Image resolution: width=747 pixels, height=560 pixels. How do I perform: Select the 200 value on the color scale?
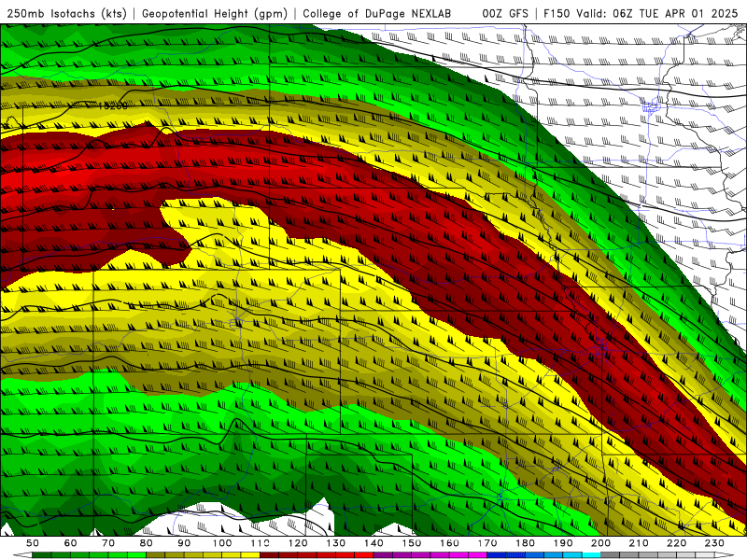coord(601,543)
